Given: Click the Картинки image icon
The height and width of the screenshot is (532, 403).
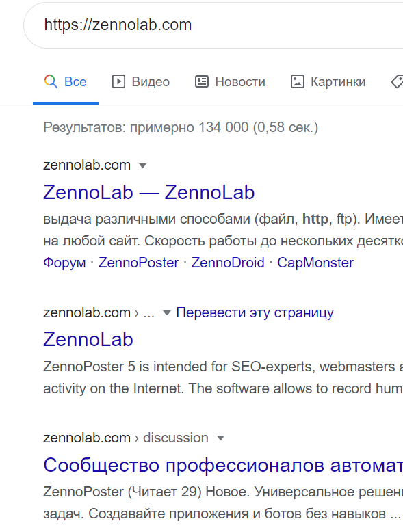Looking at the screenshot, I should pos(297,82).
